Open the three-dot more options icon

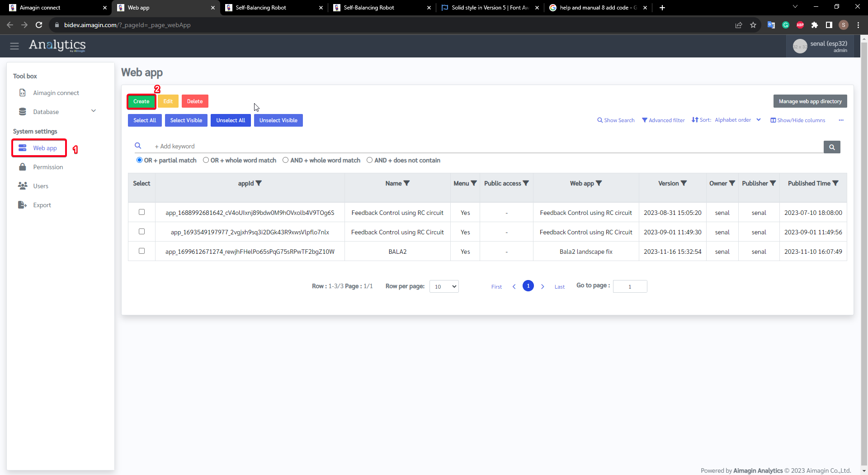coord(841,120)
